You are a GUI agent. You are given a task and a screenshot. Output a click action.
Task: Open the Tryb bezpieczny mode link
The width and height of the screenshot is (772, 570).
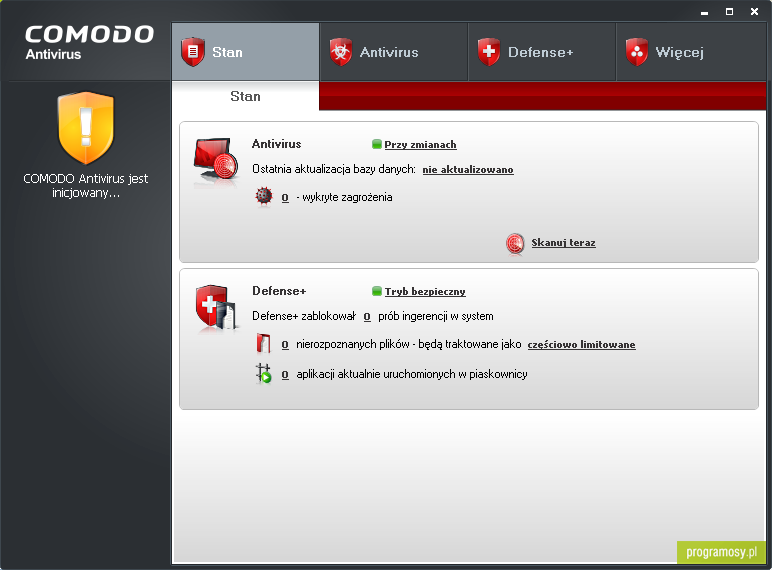[425, 291]
